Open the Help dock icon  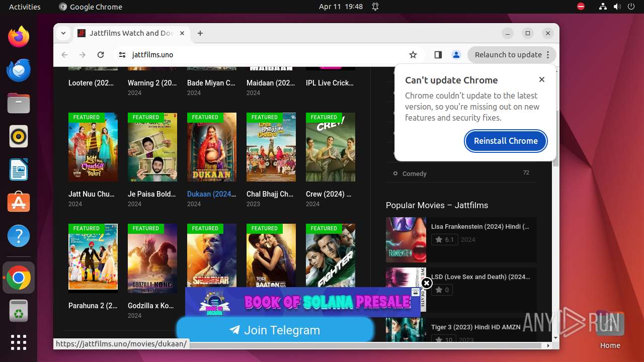(19, 236)
